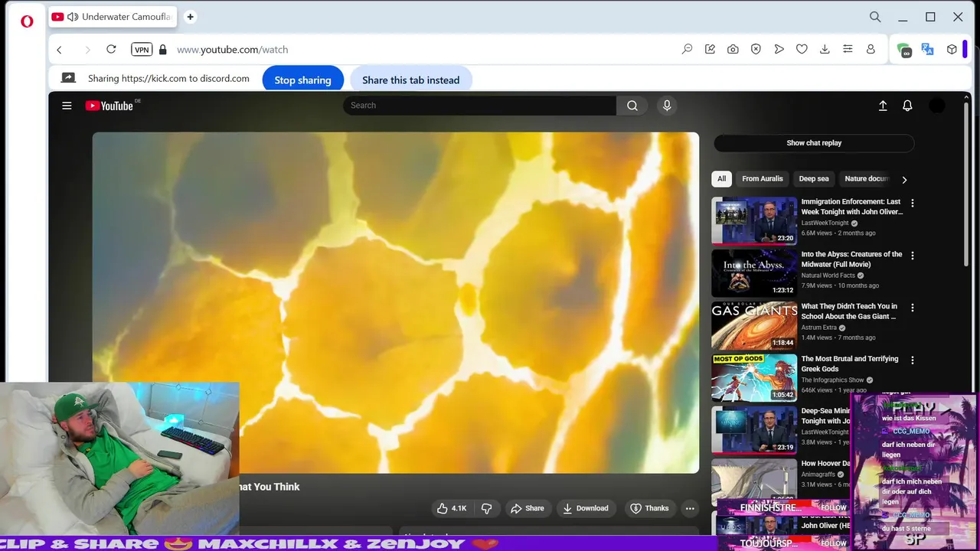This screenshot has width=980, height=551.
Task: Bookmark page with heart icon
Action: pyautogui.click(x=802, y=49)
